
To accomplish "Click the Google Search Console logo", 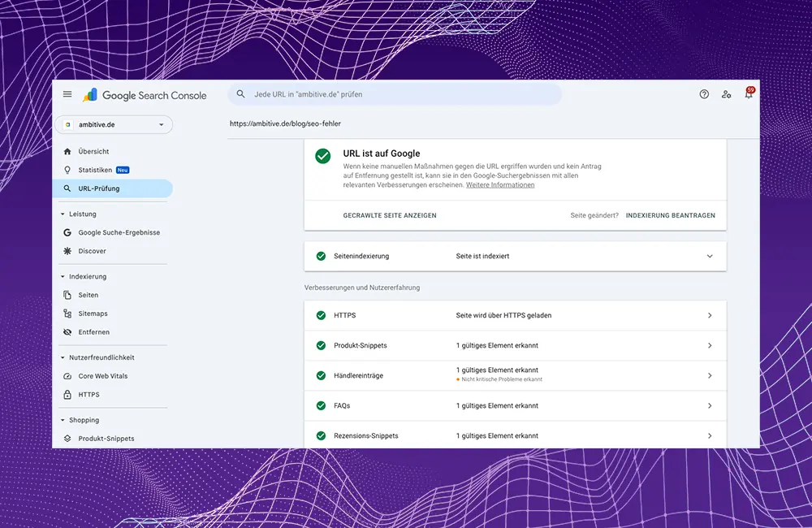I will pos(145,95).
